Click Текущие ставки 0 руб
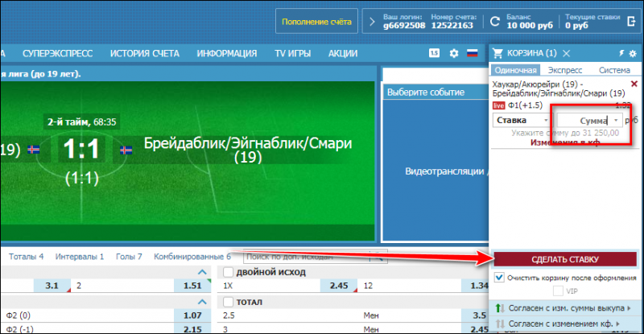Screen dimensions: 644x334 592,22
